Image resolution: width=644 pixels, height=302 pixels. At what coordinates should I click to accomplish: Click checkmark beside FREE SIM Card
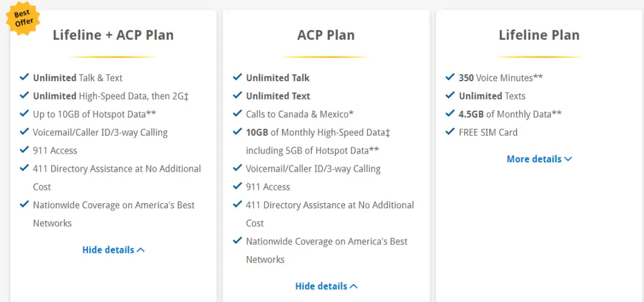coord(450,131)
